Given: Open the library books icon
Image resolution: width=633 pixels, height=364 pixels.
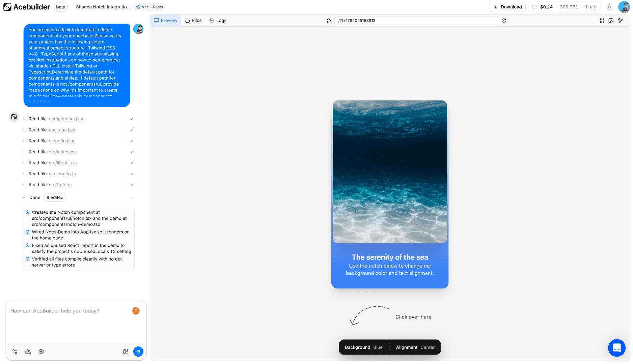Looking at the screenshot, I should click(x=28, y=352).
